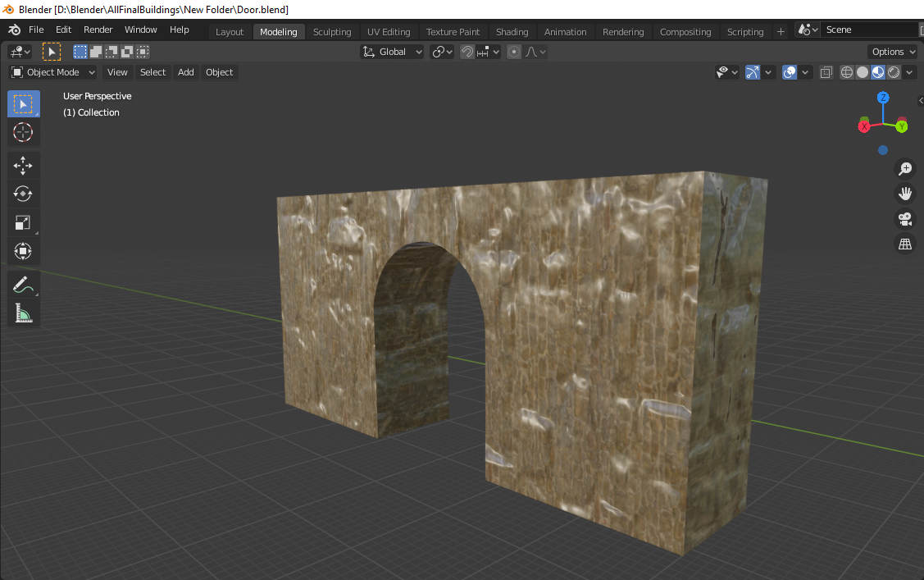
Task: Expand sidebar with arrow at viewport edge
Action: point(921,101)
